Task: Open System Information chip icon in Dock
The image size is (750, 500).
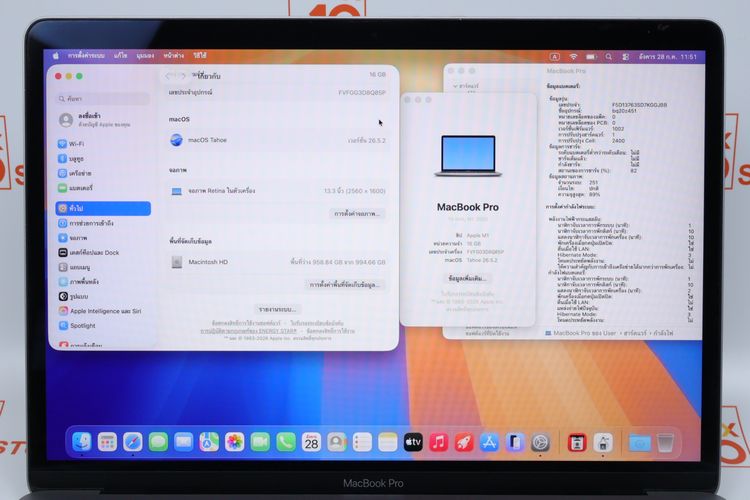Action: click(603, 442)
